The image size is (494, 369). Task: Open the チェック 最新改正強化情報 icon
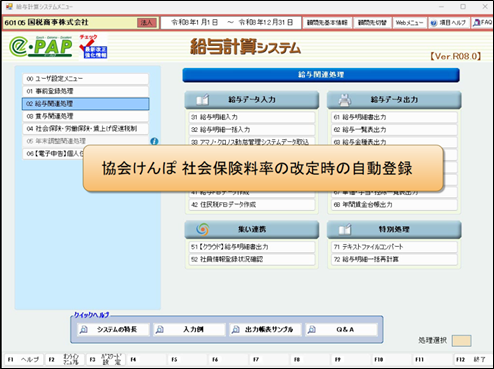point(93,46)
